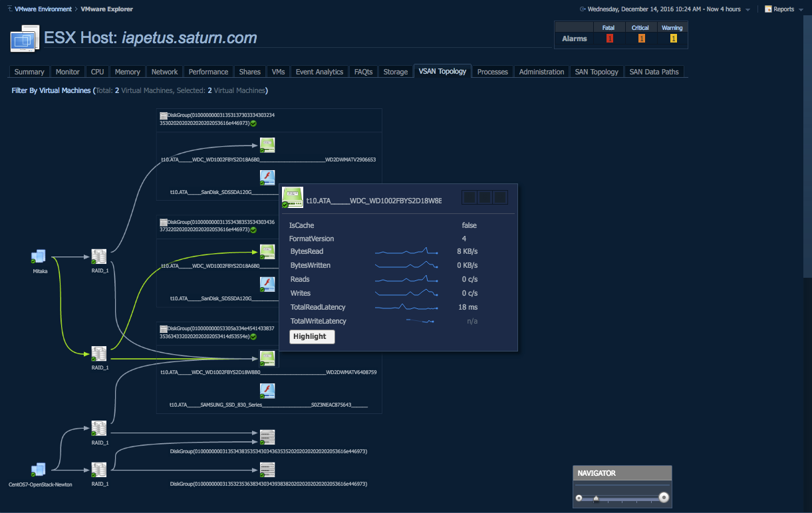The image size is (812, 513).
Task: Open the Fatal alarm count badge
Action: click(x=609, y=39)
